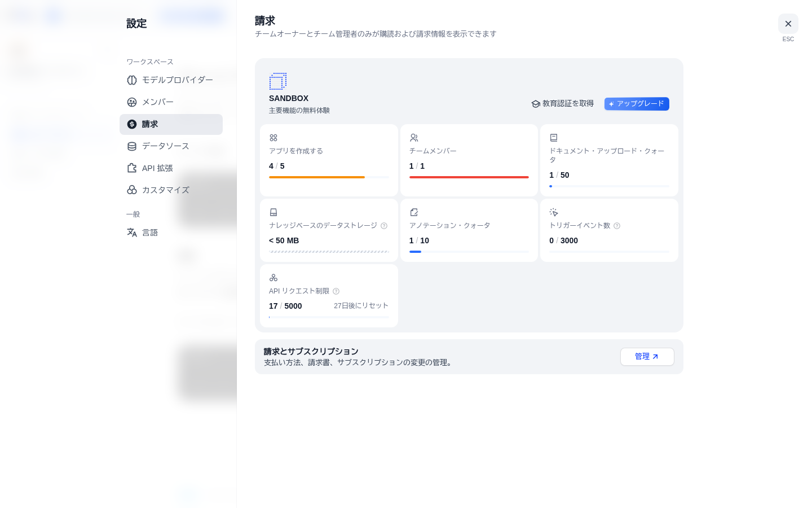This screenshot has width=812, height=508.
Task: Click the apps grid icon above アプリを作成する
Action: pos(273,138)
